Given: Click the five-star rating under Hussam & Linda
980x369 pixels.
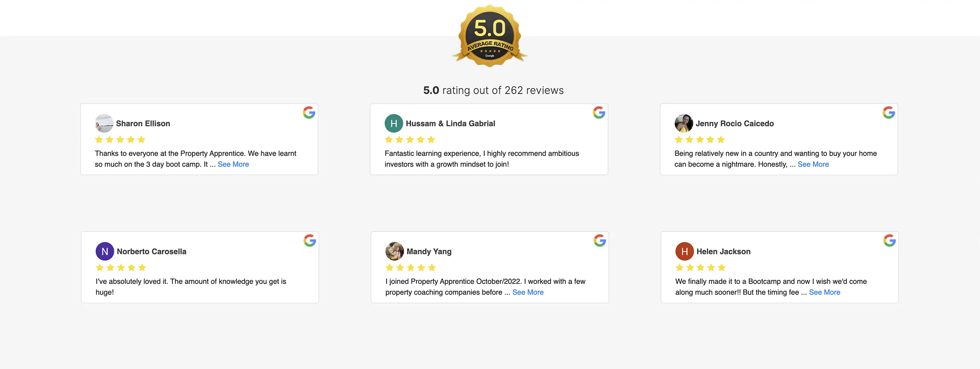Looking at the screenshot, I should coord(410,140).
